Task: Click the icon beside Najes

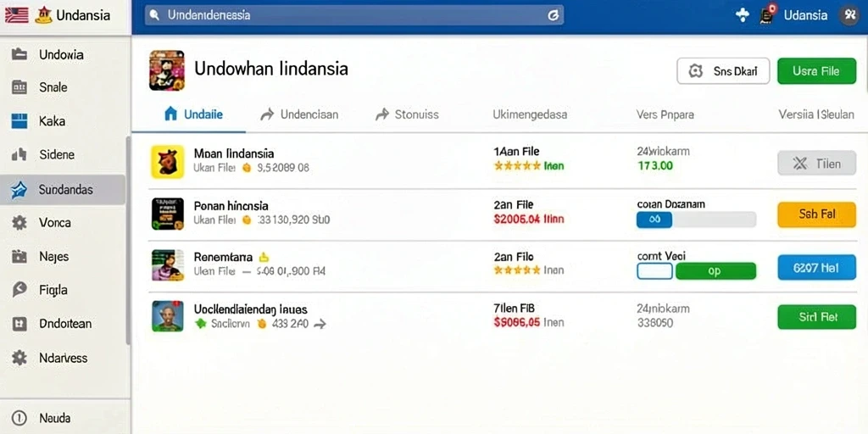Action: 19,256
